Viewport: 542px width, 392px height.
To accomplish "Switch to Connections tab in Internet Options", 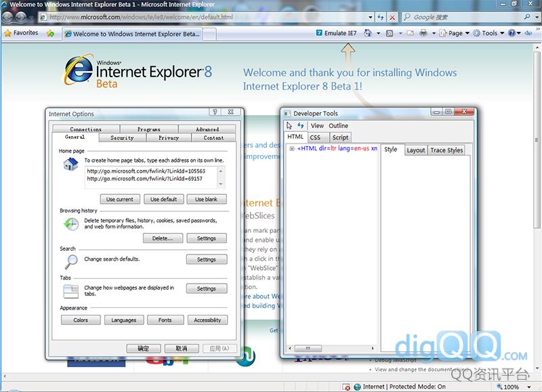I will pyautogui.click(x=86, y=129).
